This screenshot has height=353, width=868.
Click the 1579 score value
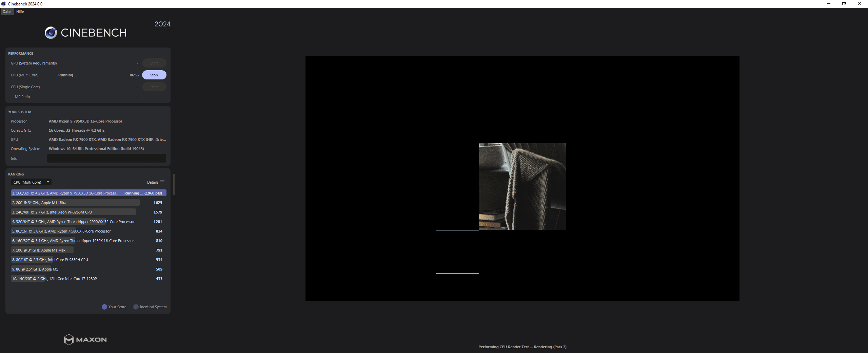tap(158, 212)
